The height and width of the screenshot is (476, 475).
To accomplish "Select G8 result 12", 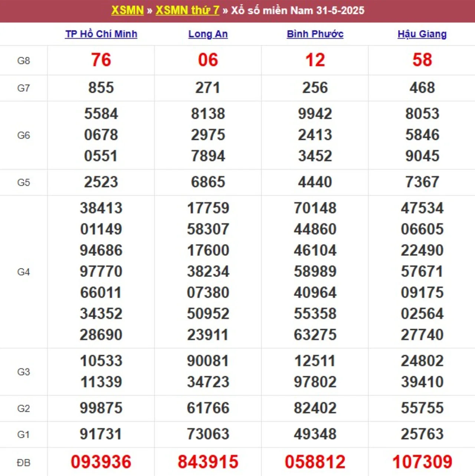I will tap(315, 60).
